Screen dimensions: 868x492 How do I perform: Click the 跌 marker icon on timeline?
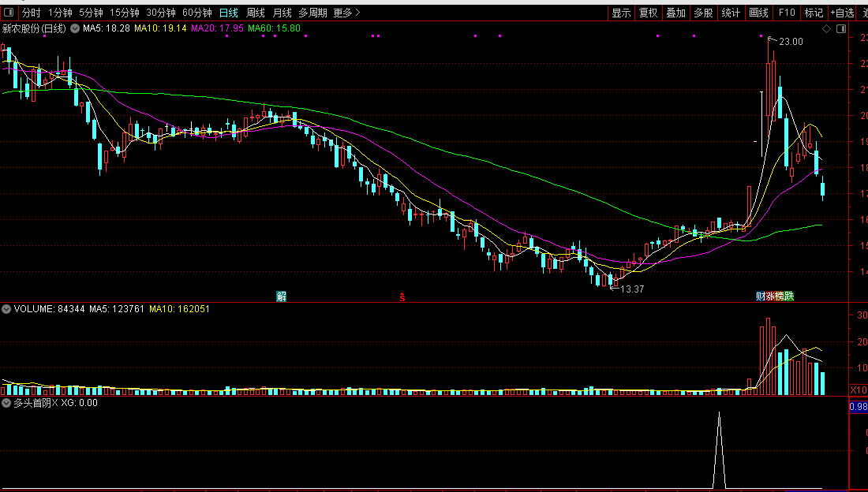click(x=789, y=296)
